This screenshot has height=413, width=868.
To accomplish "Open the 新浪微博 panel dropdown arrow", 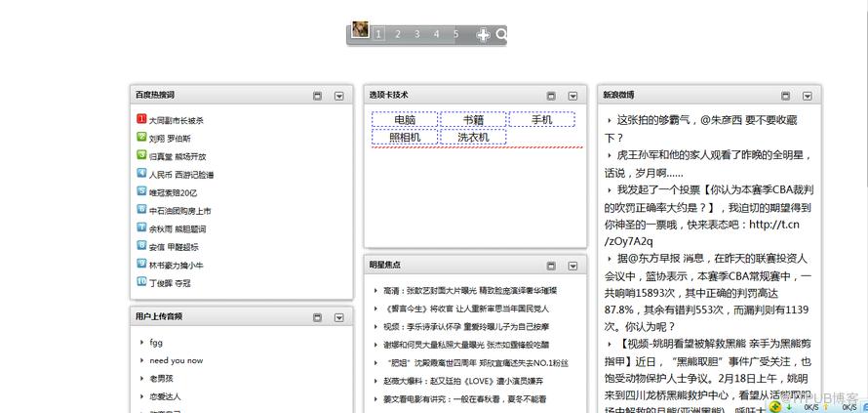I will tap(808, 96).
